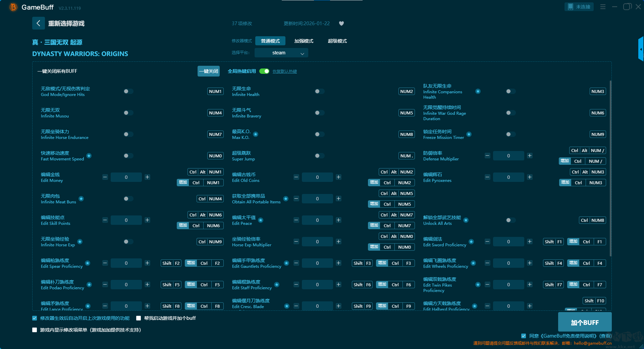
Task: Open the steam platform dropdown
Action: tap(281, 53)
